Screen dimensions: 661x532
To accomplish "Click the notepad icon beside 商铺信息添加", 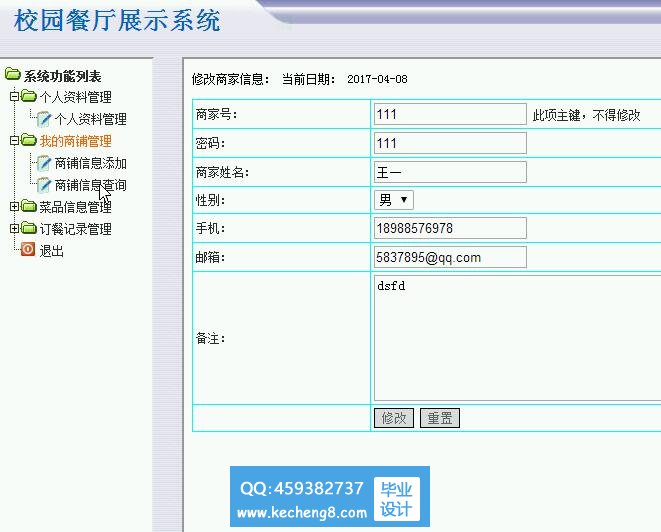I will pyautogui.click(x=44, y=163).
